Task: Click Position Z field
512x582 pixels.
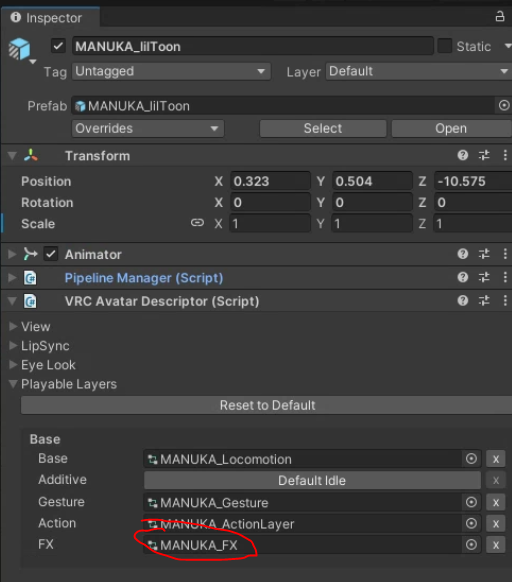Action: pyautogui.click(x=473, y=181)
